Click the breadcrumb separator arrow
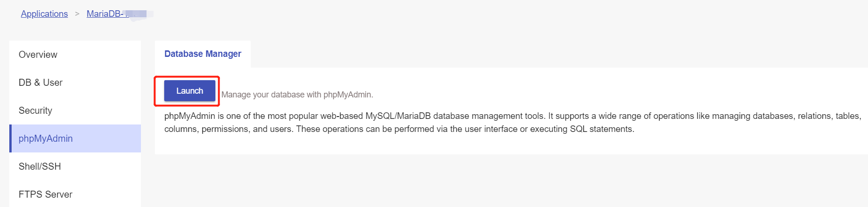Image resolution: width=868 pixels, height=207 pixels. 77,14
